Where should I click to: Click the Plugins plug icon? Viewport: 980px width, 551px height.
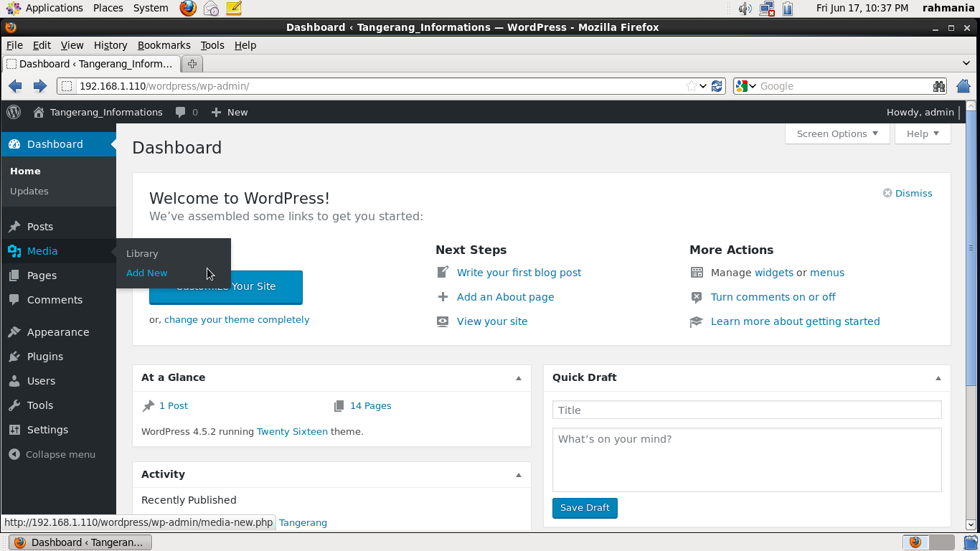pyautogui.click(x=14, y=357)
